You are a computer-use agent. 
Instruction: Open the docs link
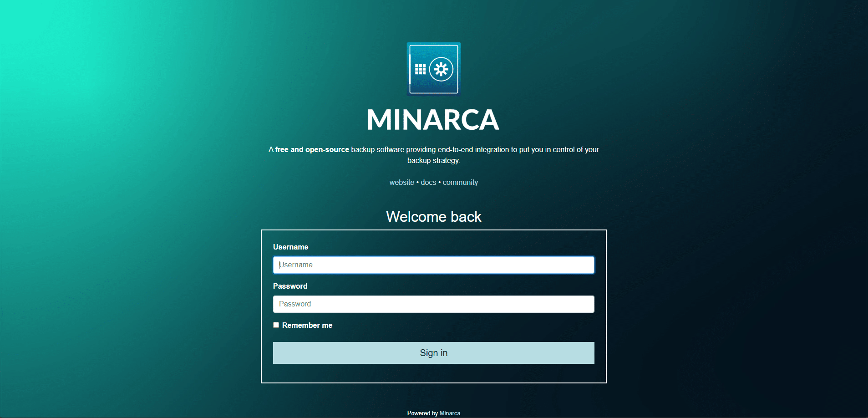(x=428, y=182)
